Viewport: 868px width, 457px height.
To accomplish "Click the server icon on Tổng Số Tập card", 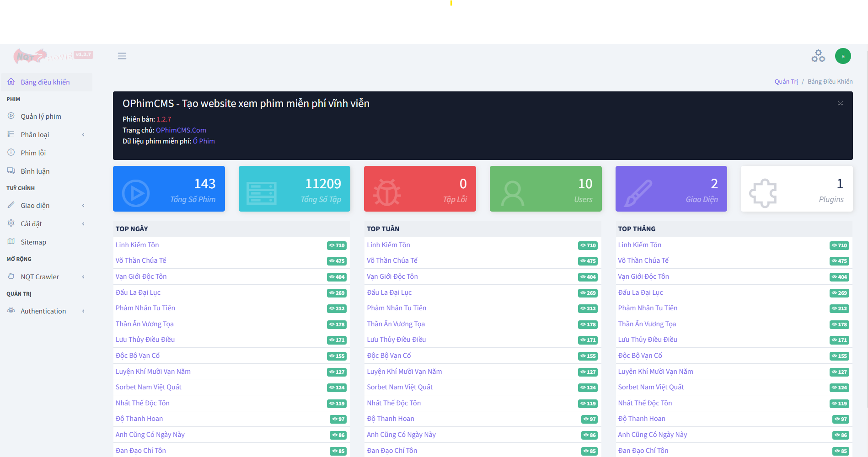I will click(x=261, y=193).
